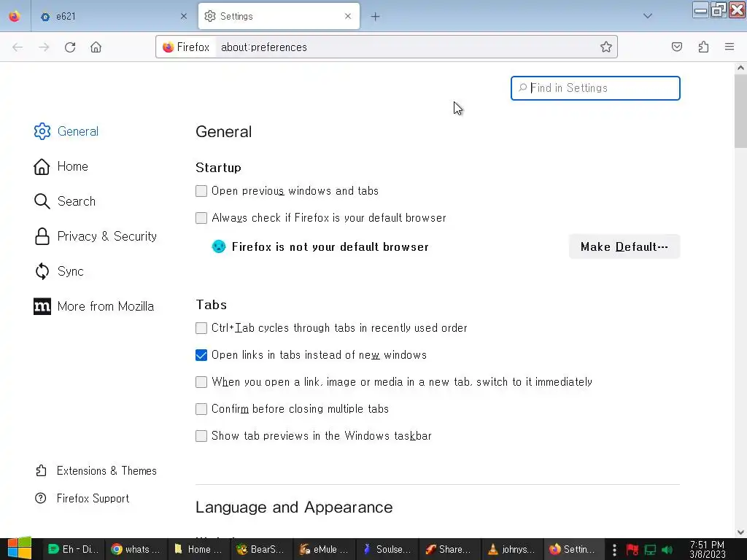
Task: Switch to Firefox Settings taskbar item
Action: pos(574,550)
